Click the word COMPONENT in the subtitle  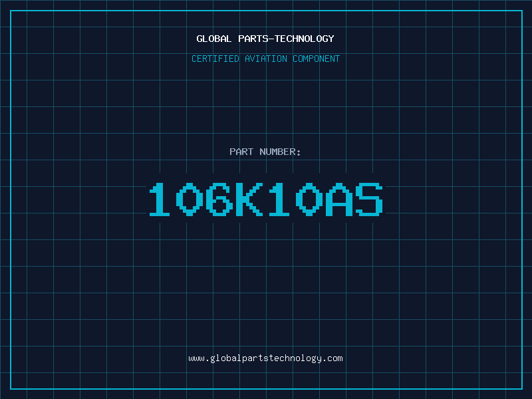(x=316, y=59)
